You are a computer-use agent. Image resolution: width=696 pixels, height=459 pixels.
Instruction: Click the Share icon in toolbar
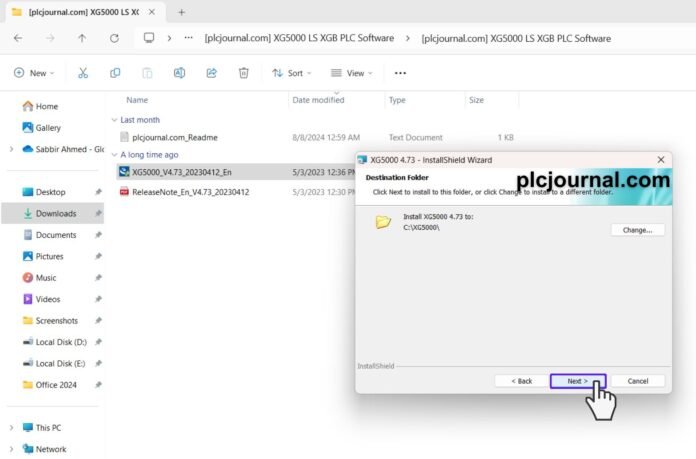pyautogui.click(x=212, y=73)
